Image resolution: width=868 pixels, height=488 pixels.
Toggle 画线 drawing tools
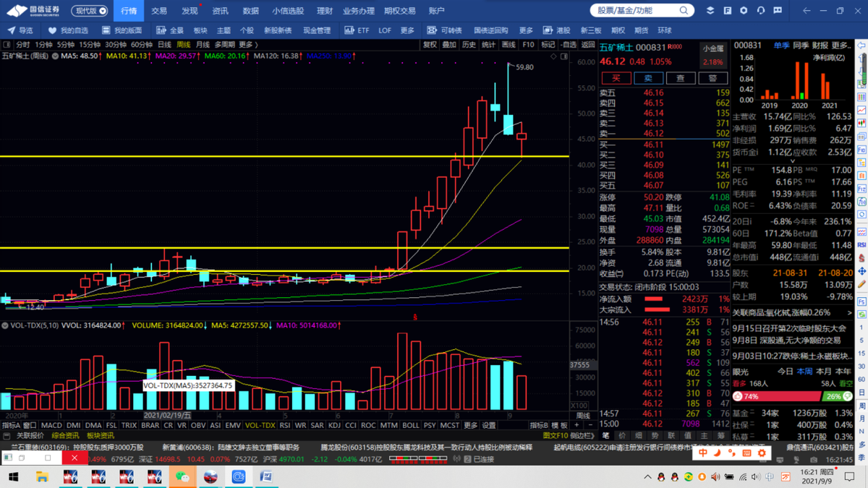coord(509,45)
